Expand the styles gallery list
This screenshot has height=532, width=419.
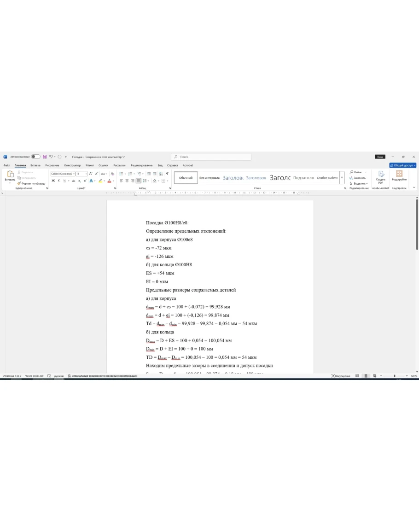coord(342,178)
